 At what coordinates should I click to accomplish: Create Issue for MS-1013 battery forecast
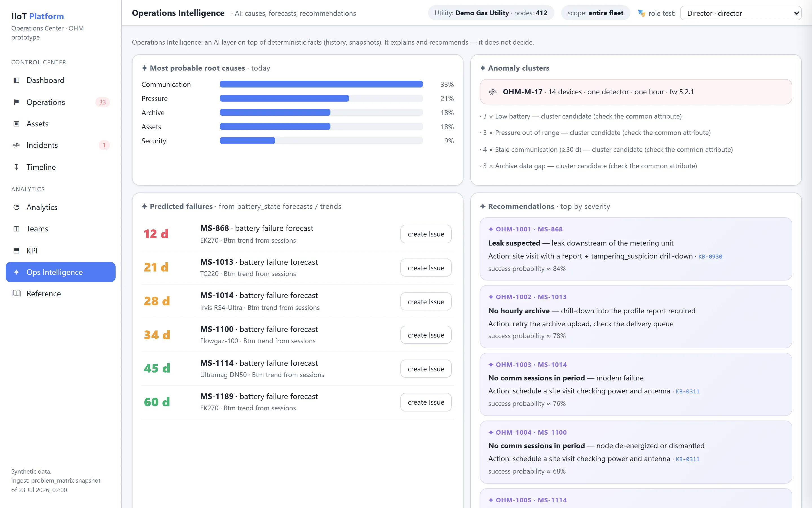tap(426, 268)
